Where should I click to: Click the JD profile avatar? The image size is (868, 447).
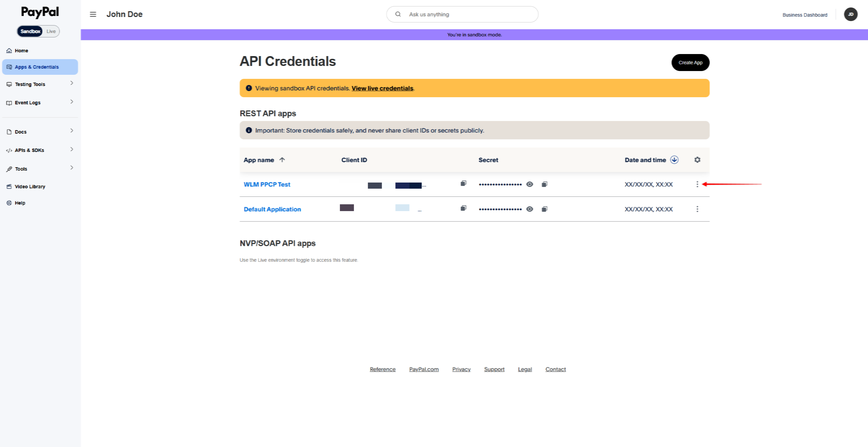(x=850, y=14)
